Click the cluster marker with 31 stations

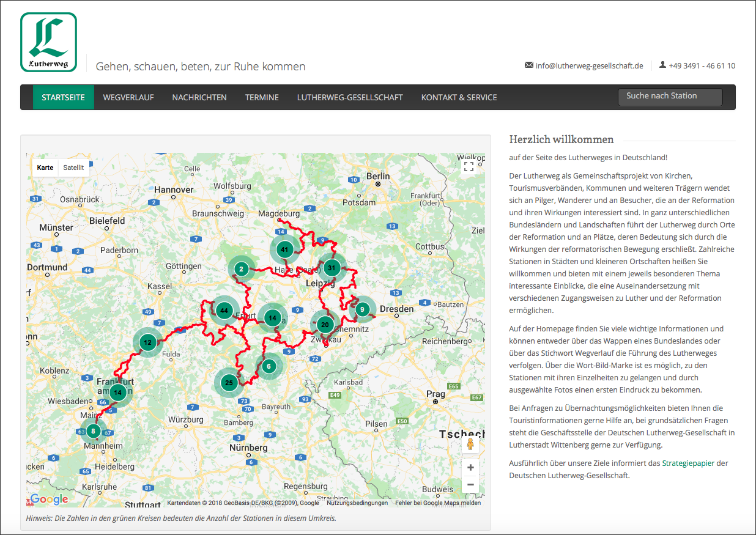(x=332, y=268)
